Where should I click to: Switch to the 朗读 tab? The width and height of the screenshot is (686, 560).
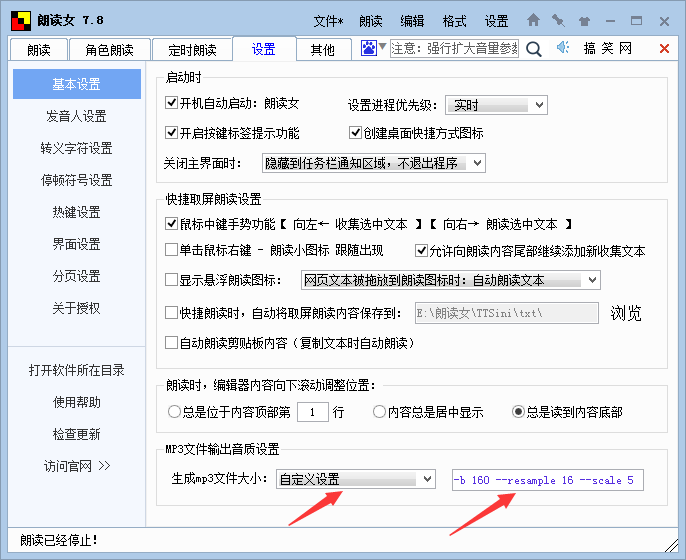tap(38, 49)
